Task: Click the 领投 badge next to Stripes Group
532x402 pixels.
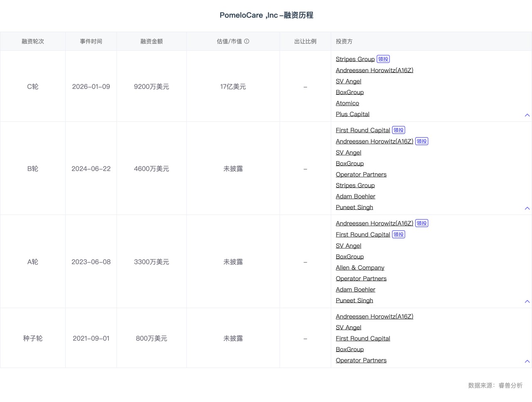Action: pos(383,59)
